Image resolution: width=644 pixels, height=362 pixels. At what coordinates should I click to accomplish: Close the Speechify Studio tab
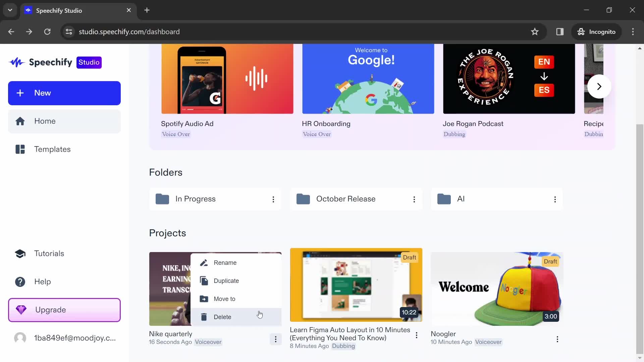click(x=129, y=10)
